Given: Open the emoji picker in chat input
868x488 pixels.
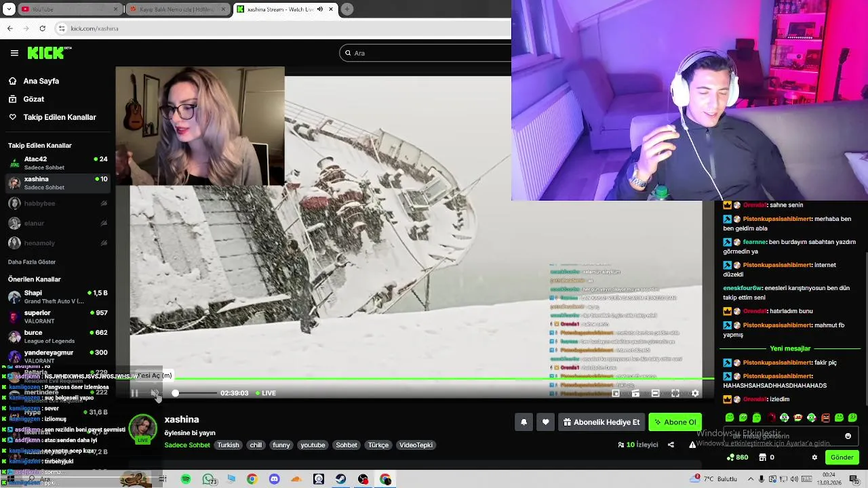Looking at the screenshot, I should (848, 436).
